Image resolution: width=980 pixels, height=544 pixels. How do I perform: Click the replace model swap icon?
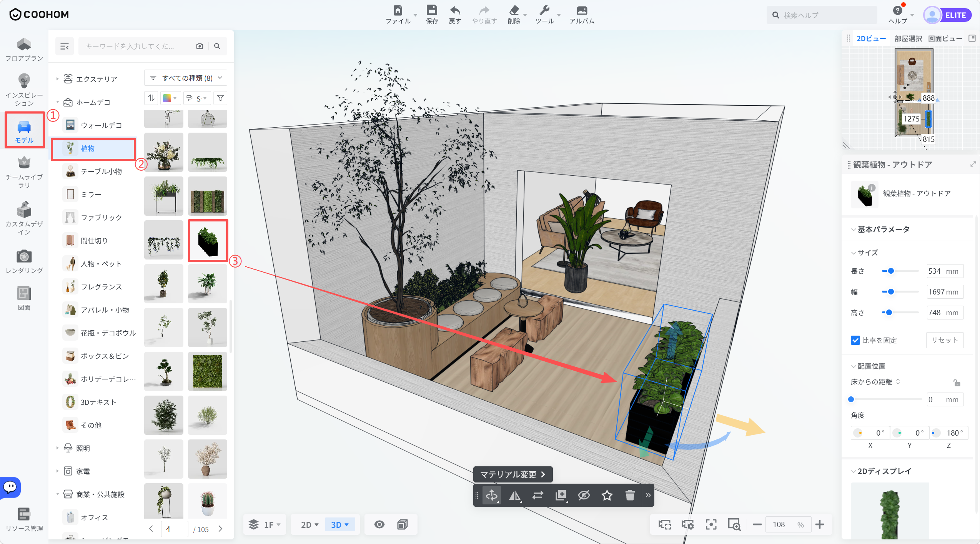pos(537,495)
